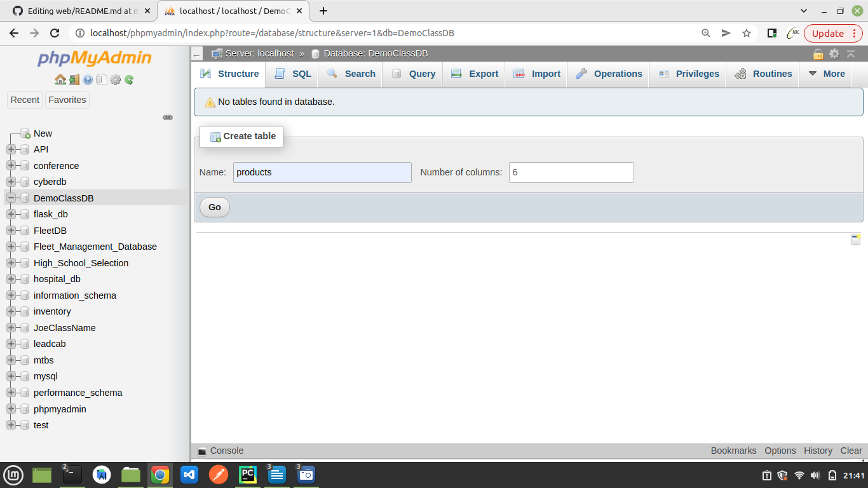The width and height of the screenshot is (868, 488).
Task: Click the Recent button
Action: coord(25,100)
